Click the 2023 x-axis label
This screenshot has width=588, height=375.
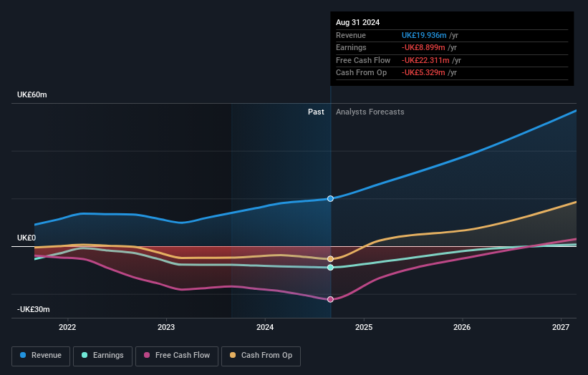click(166, 328)
